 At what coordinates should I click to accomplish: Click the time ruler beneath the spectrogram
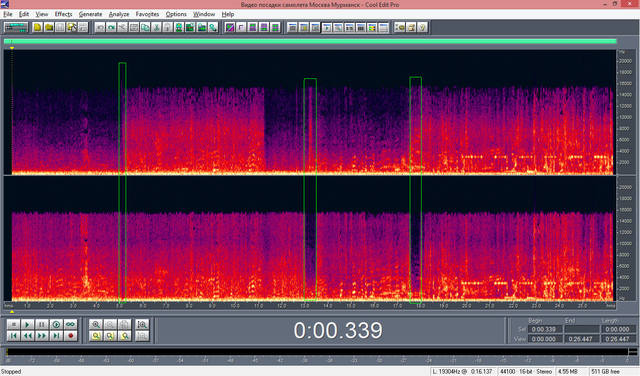coord(310,305)
